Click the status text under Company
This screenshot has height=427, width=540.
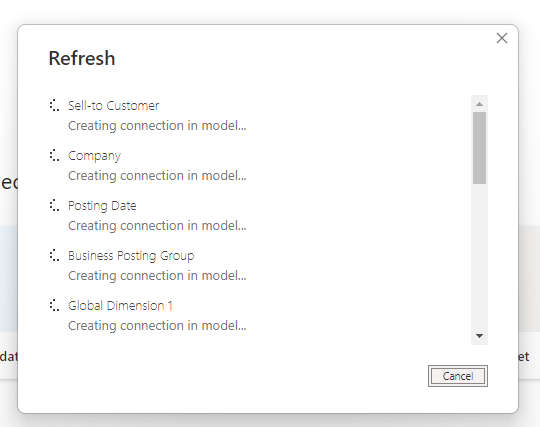point(157,176)
